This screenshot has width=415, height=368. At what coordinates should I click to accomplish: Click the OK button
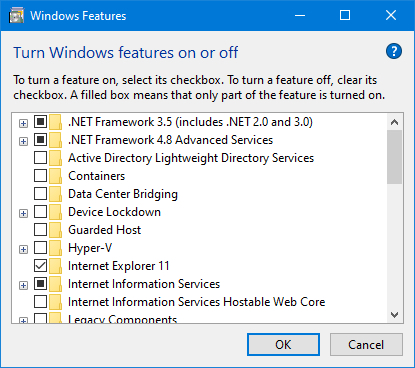(283, 345)
